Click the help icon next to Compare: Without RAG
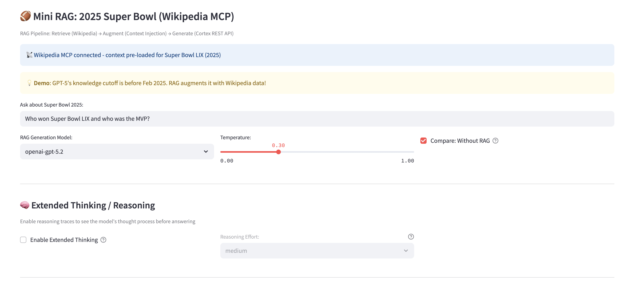644x291 pixels. [x=495, y=141]
